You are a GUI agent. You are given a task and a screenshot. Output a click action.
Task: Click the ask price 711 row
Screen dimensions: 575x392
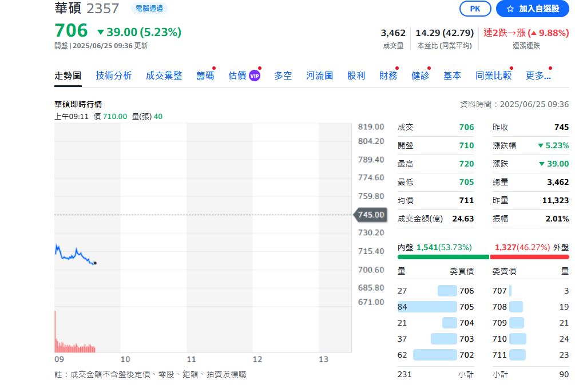530,355
